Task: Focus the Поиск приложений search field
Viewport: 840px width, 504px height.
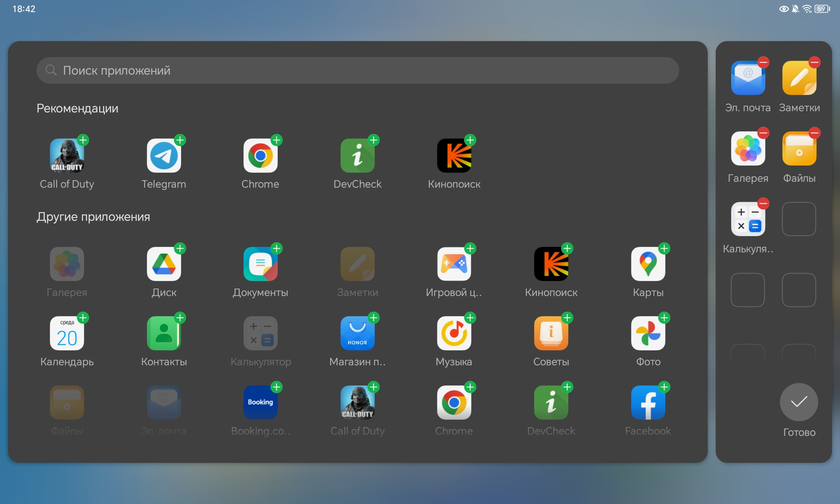Action: click(x=358, y=71)
